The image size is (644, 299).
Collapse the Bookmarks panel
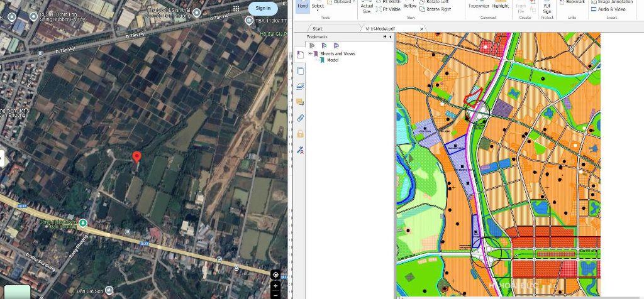coord(390,36)
